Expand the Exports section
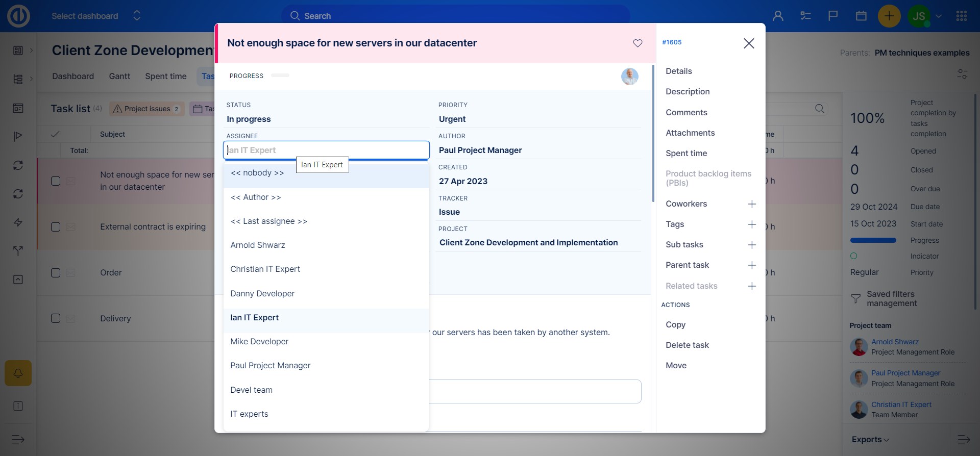 [x=870, y=440]
